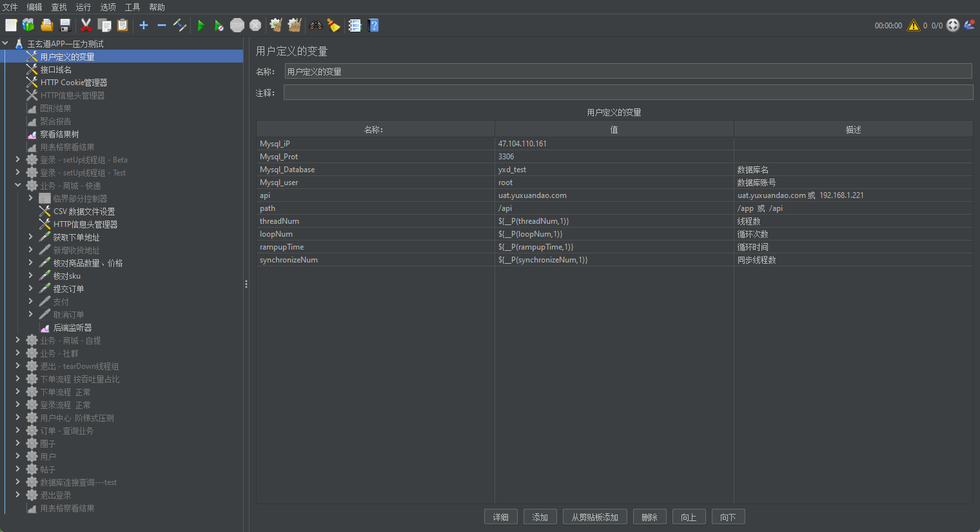Select the 察看结果树 tree item
Viewport: 980px width, 532px height.
tap(59, 134)
